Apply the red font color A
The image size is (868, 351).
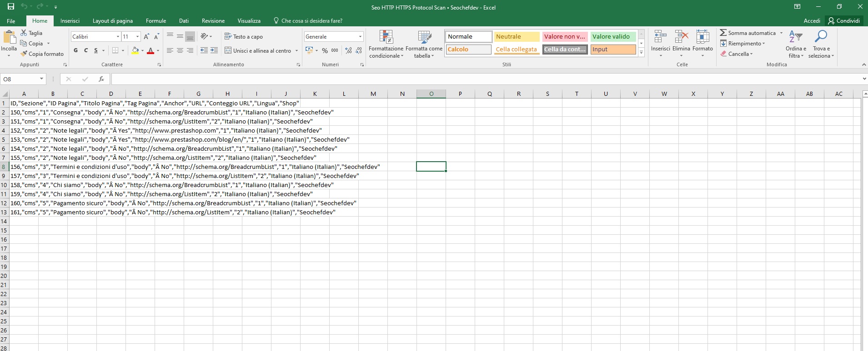[x=151, y=50]
